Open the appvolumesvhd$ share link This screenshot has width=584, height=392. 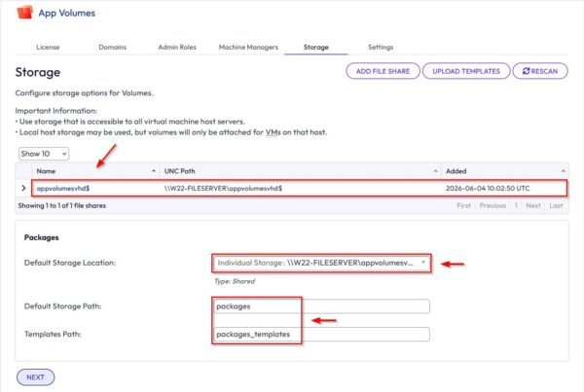[63, 189]
